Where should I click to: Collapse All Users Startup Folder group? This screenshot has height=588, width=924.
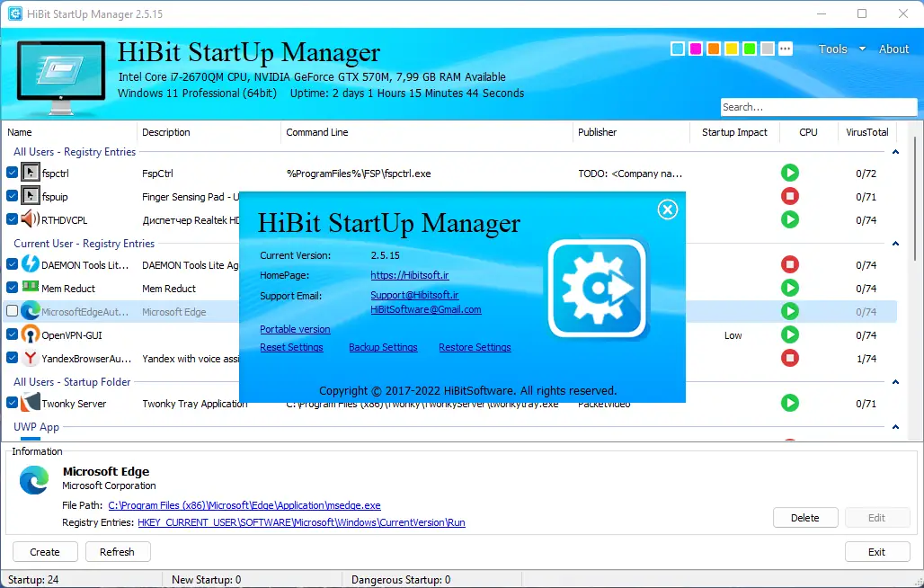(895, 382)
